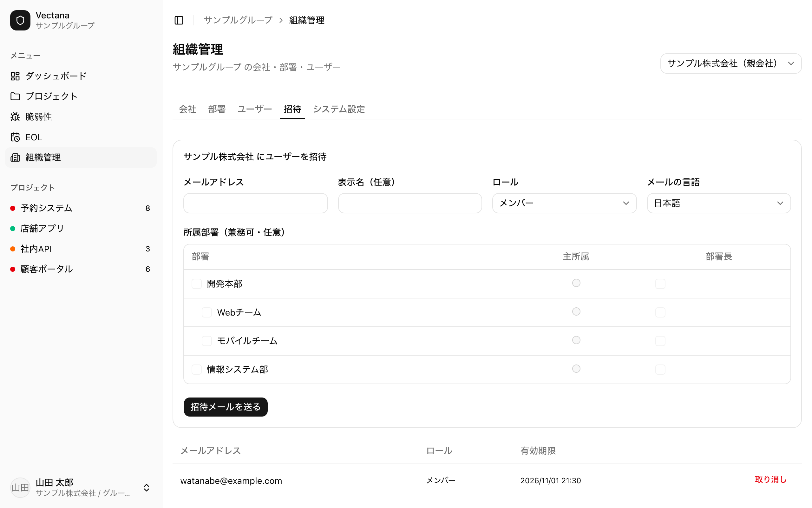Focus the 表示名（任意） input field
This screenshot has height=508, width=812.
coord(410,203)
